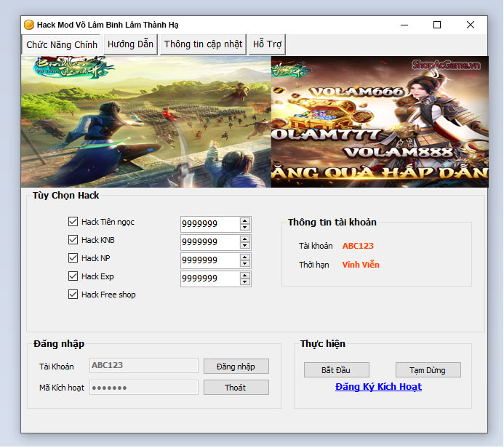This screenshot has width=504, height=448.
Task: Select the Hỗ Trợ tab
Action: pos(267,44)
